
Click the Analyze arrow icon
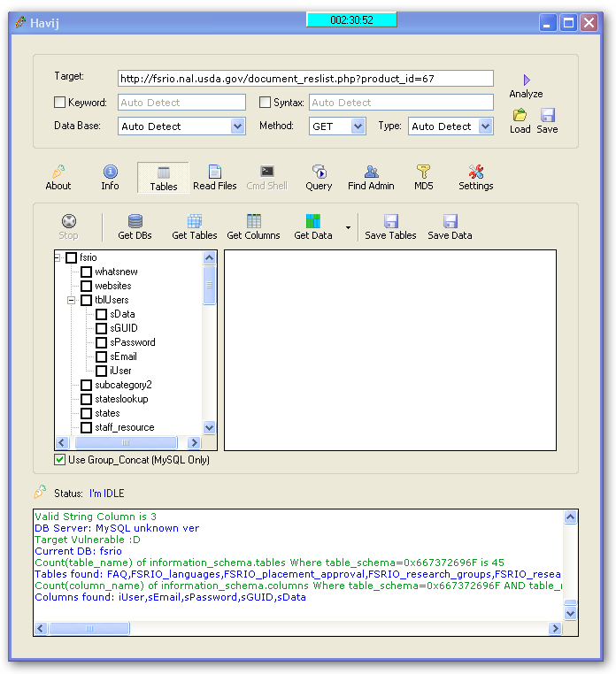[527, 80]
